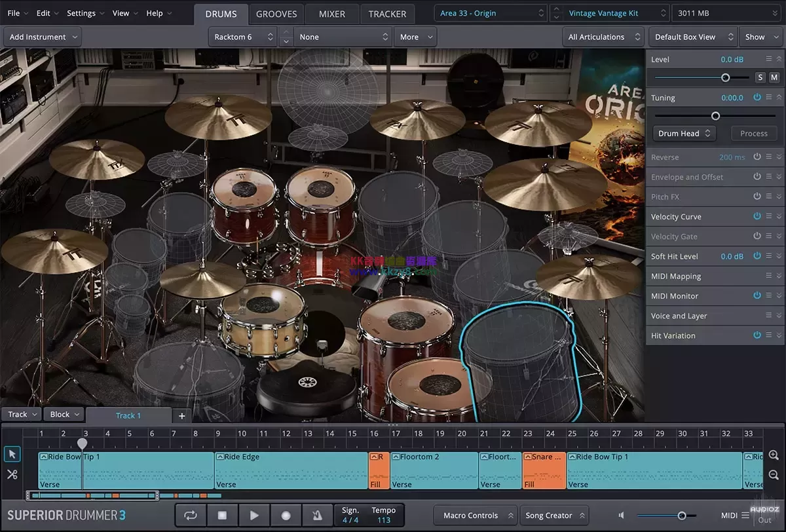Open the MIDI Monitor menu icon
This screenshot has width=786, height=532.
769,295
